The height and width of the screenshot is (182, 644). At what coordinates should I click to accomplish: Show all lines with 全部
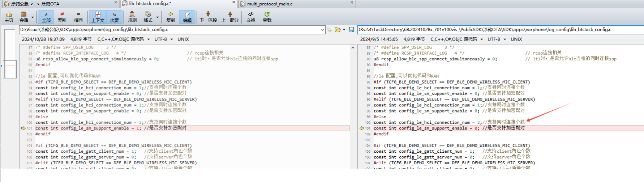(x=46, y=17)
